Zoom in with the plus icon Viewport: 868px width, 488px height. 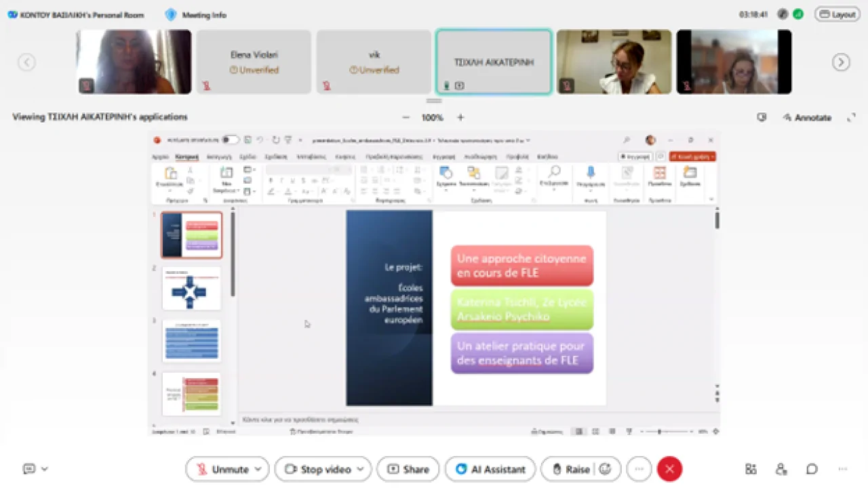(460, 117)
